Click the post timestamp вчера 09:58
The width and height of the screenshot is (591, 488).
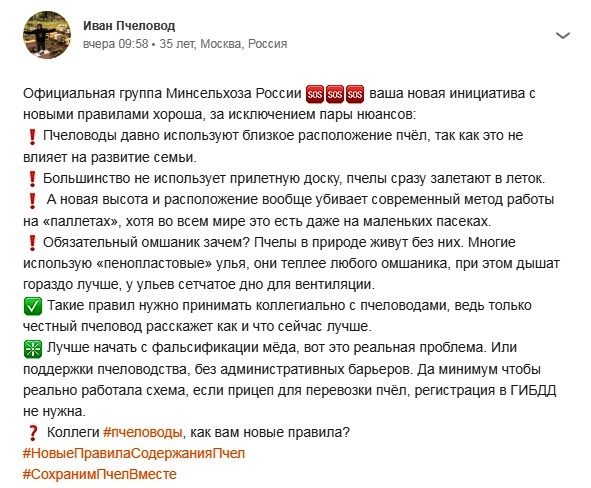pos(115,44)
